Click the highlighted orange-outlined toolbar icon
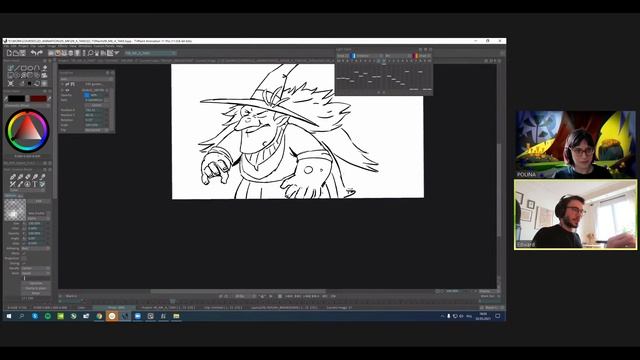Screen dimensions: 640x360 (58, 53)
